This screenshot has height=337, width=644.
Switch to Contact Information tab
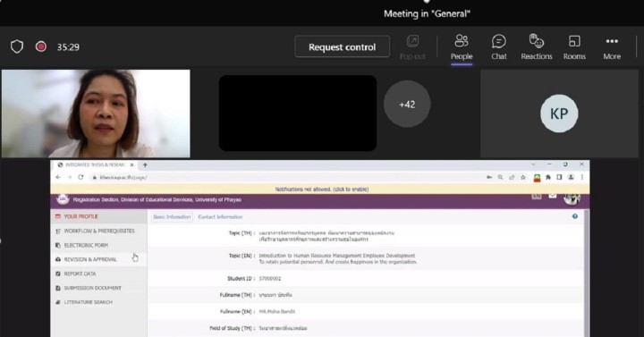click(x=220, y=216)
